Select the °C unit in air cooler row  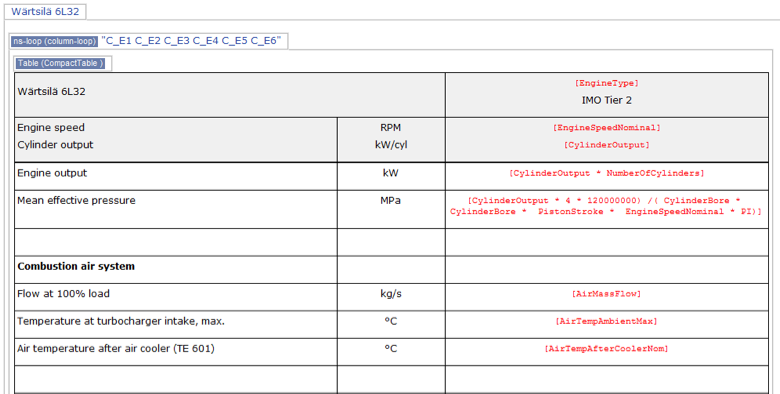(x=391, y=349)
